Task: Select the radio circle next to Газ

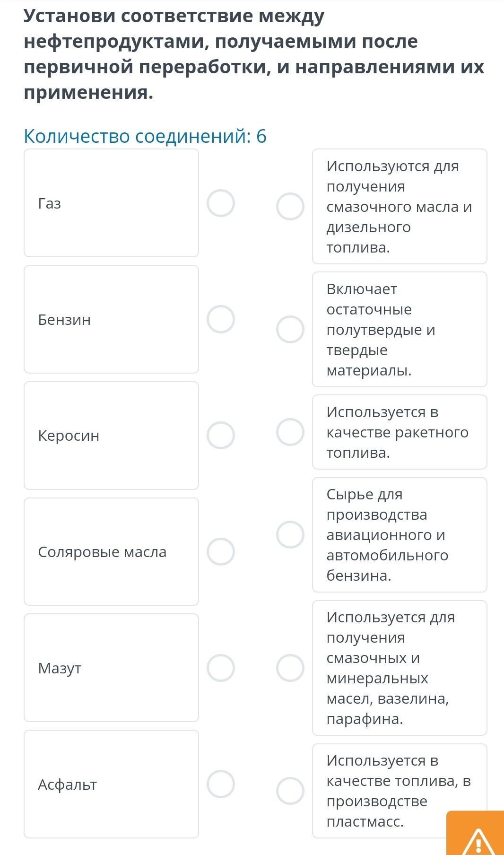Action: (221, 203)
